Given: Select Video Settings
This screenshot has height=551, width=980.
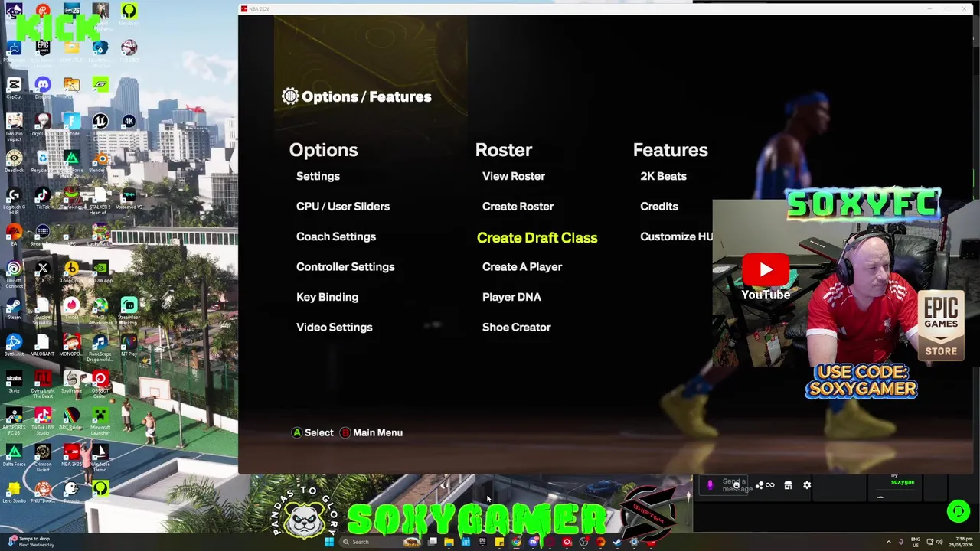Looking at the screenshot, I should pos(335,327).
